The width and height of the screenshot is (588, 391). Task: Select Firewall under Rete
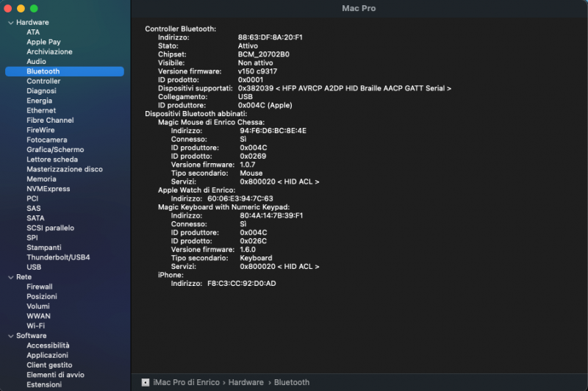pyautogui.click(x=40, y=287)
